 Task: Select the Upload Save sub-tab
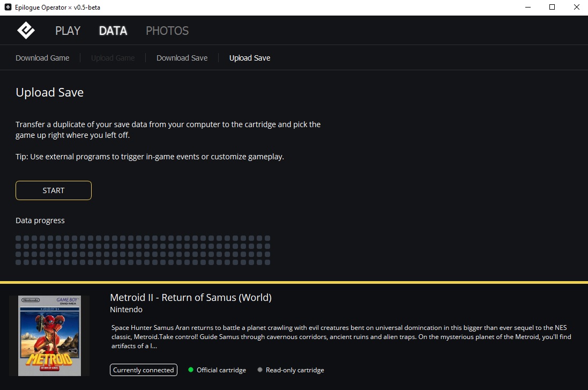point(249,58)
